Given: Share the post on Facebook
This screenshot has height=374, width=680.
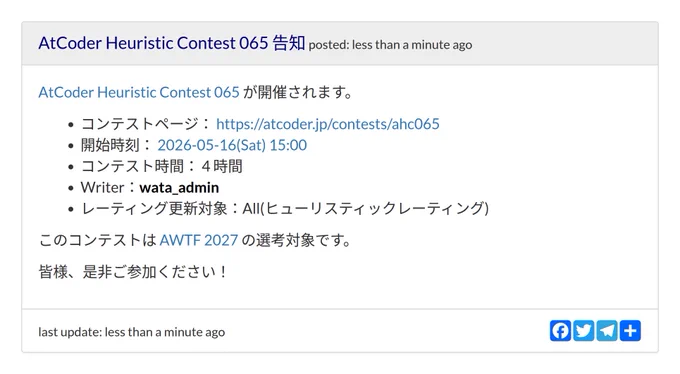Looking at the screenshot, I should (x=560, y=331).
